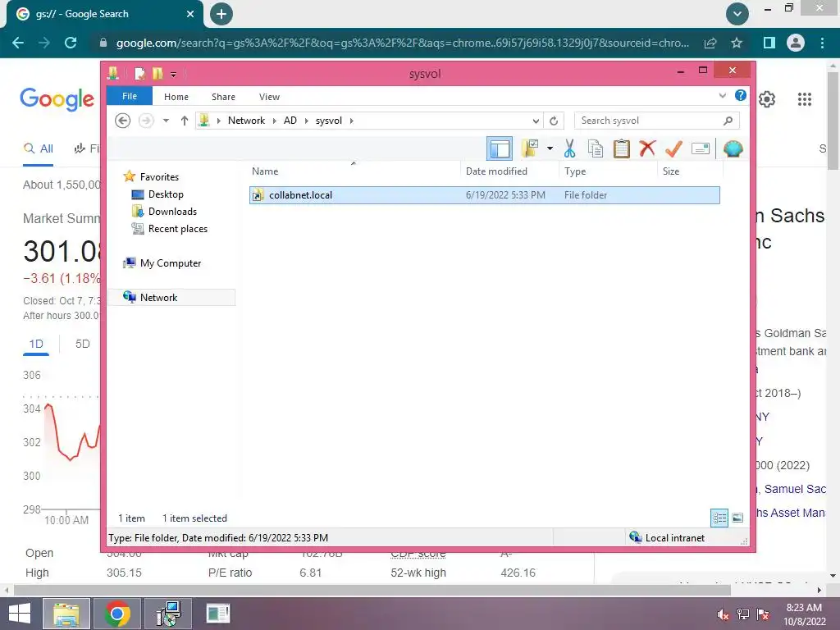Click the muted volume tray icon
840x630 pixels.
pyautogui.click(x=724, y=614)
